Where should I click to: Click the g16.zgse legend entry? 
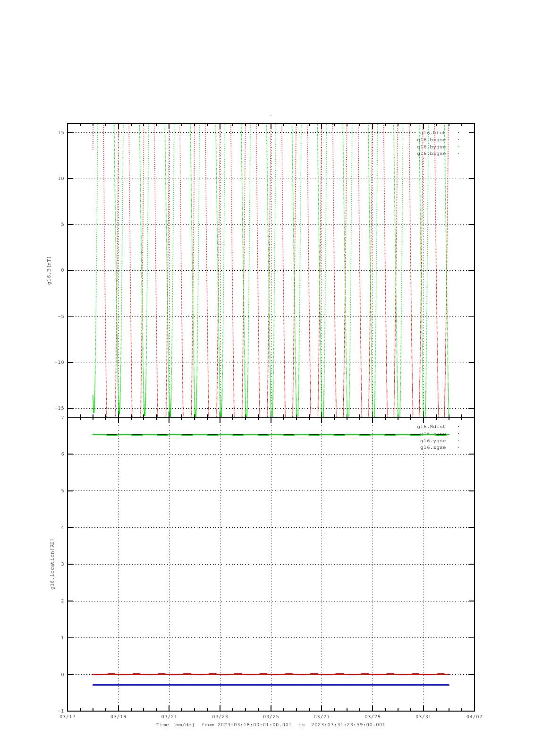click(x=432, y=447)
